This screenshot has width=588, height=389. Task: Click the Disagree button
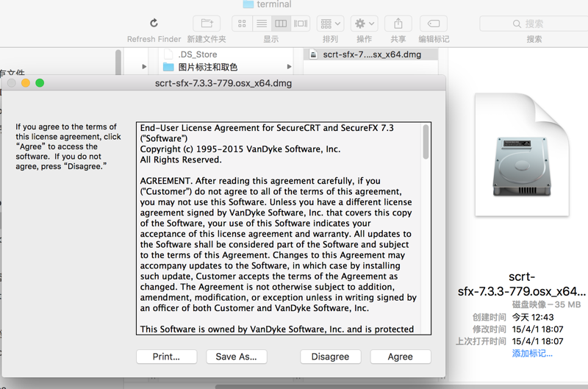pos(330,357)
